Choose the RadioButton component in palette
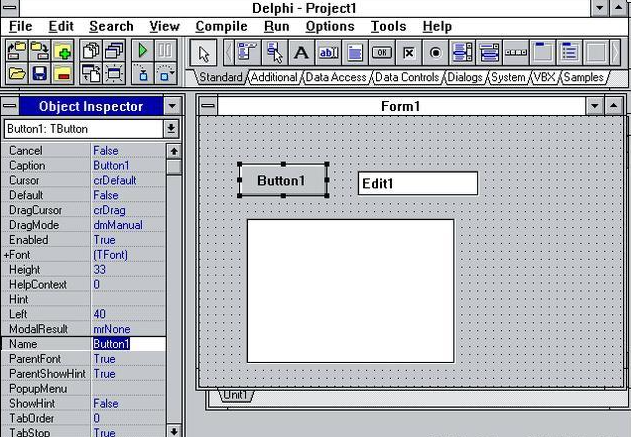Screen dimensions: 631x437 [x=436, y=52]
